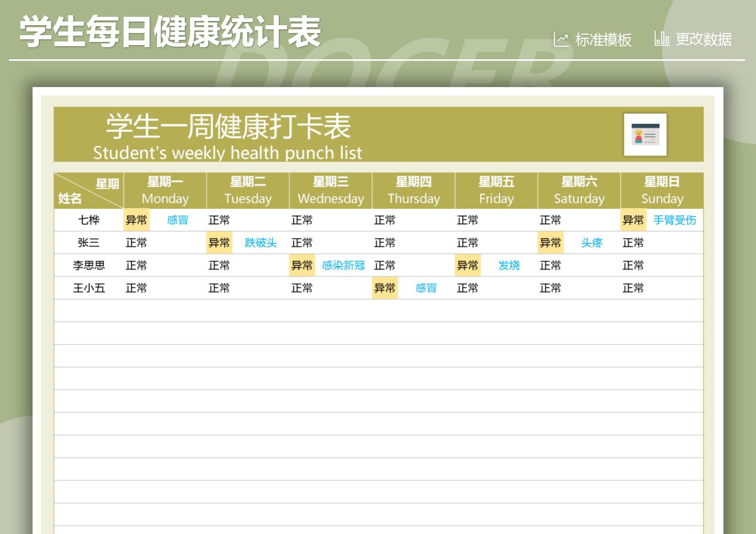The width and height of the screenshot is (756, 534).
Task: Click the line chart icon beside 标准模板
Action: point(561,38)
